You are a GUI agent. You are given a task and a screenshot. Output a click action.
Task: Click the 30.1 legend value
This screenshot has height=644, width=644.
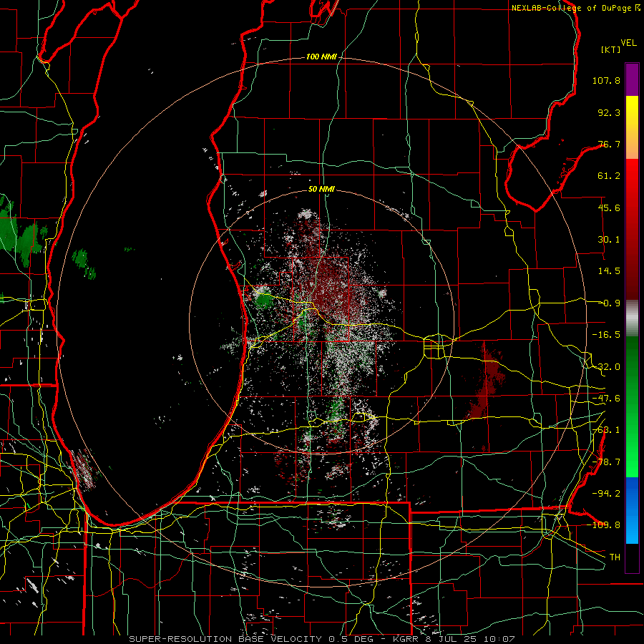[609, 240]
